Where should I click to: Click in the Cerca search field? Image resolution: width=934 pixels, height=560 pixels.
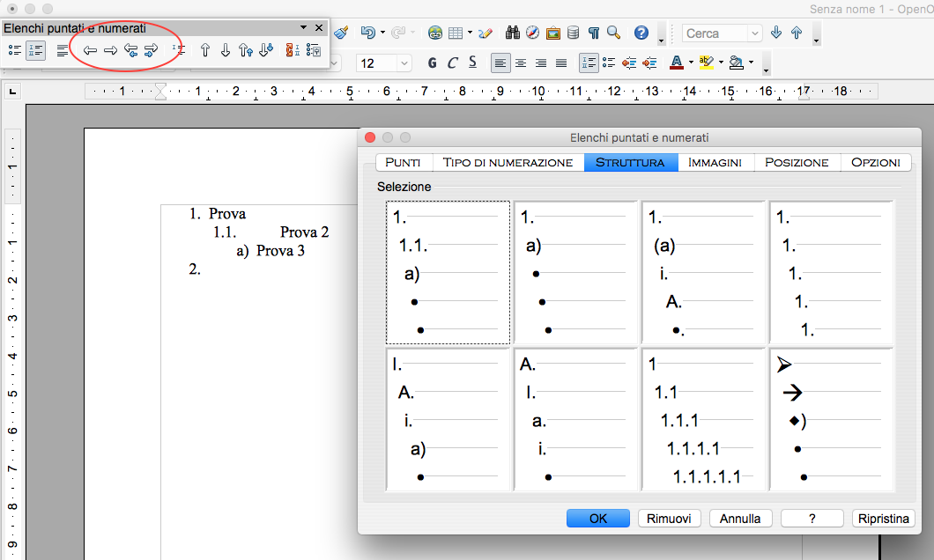click(715, 33)
